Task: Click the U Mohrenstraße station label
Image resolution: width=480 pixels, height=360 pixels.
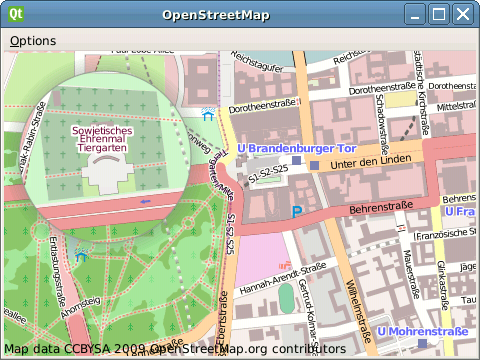Action: pyautogui.click(x=423, y=331)
